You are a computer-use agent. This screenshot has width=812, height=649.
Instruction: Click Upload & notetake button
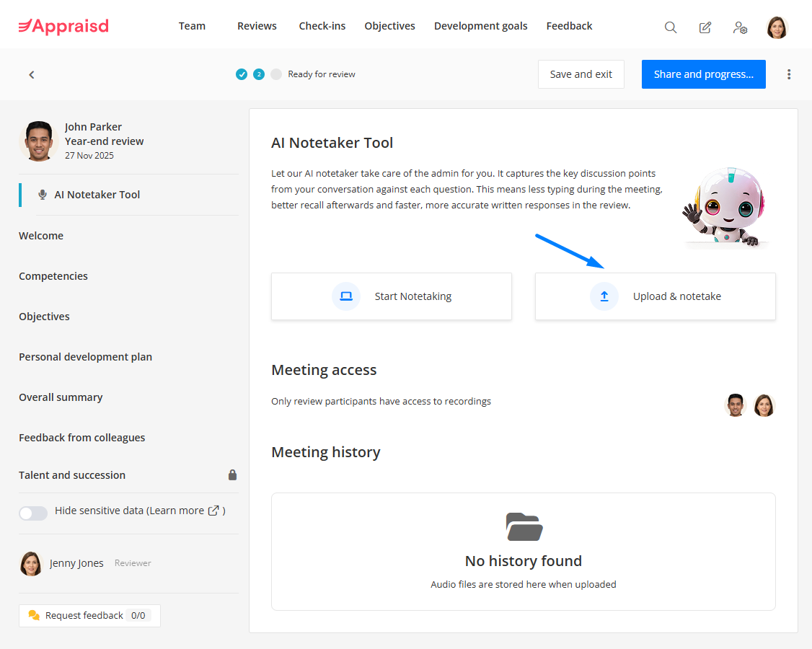click(655, 296)
